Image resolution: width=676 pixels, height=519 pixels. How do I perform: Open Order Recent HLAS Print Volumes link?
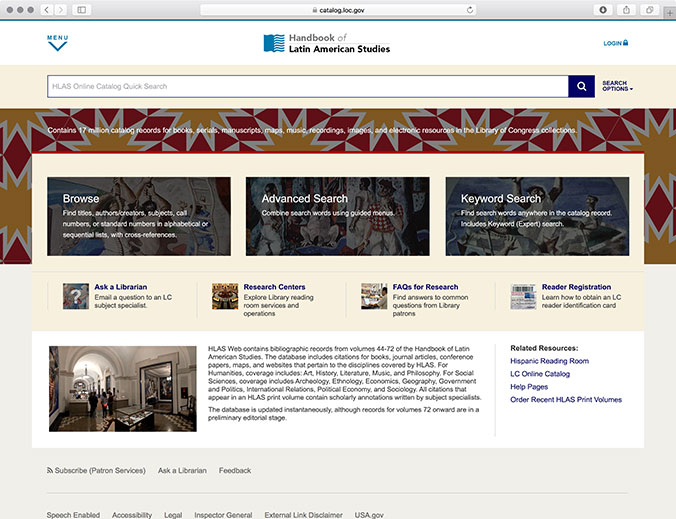[566, 400]
